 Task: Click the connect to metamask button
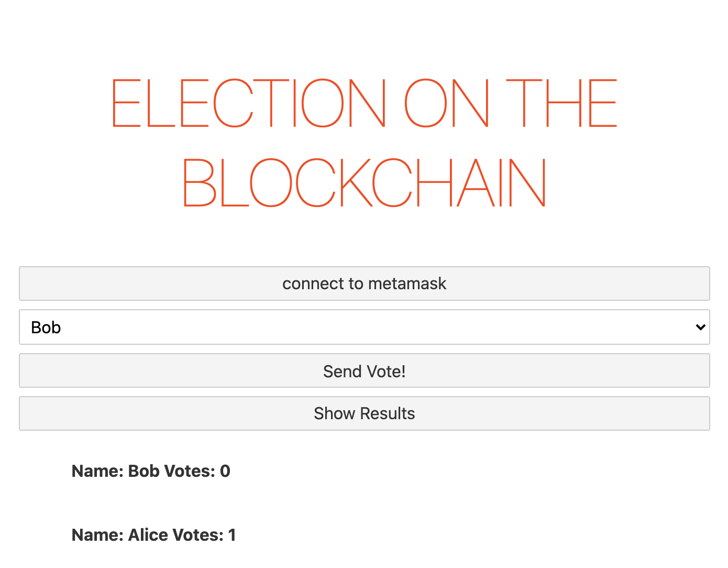tap(364, 283)
